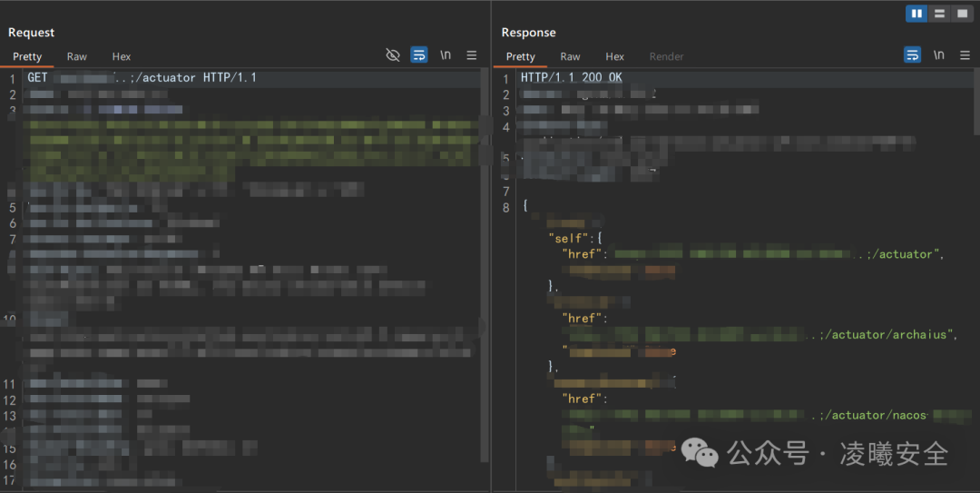
Task: Click line number 16 in Request gutter
Action: point(9,465)
